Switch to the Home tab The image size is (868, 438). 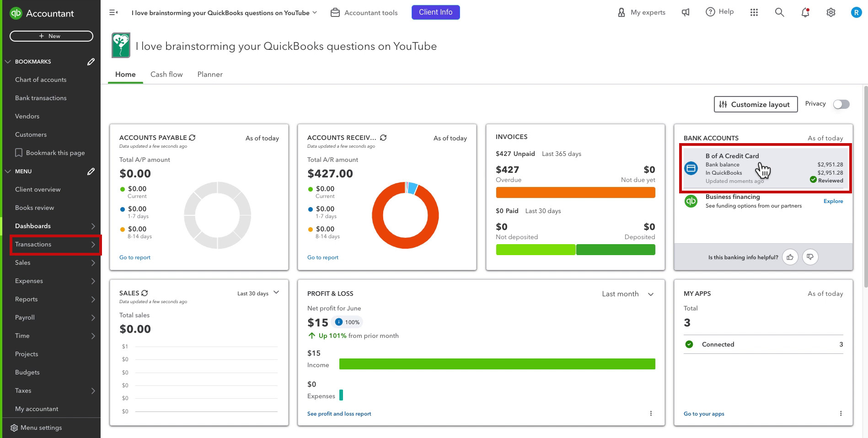click(x=125, y=75)
